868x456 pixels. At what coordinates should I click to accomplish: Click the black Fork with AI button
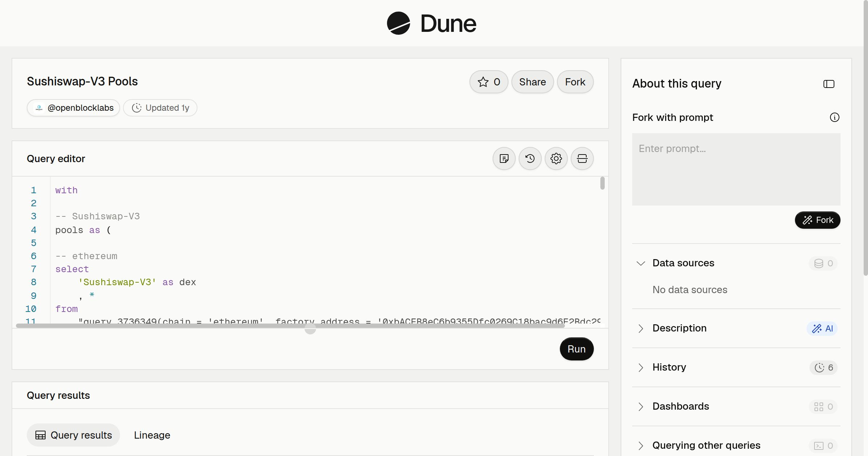(x=817, y=220)
